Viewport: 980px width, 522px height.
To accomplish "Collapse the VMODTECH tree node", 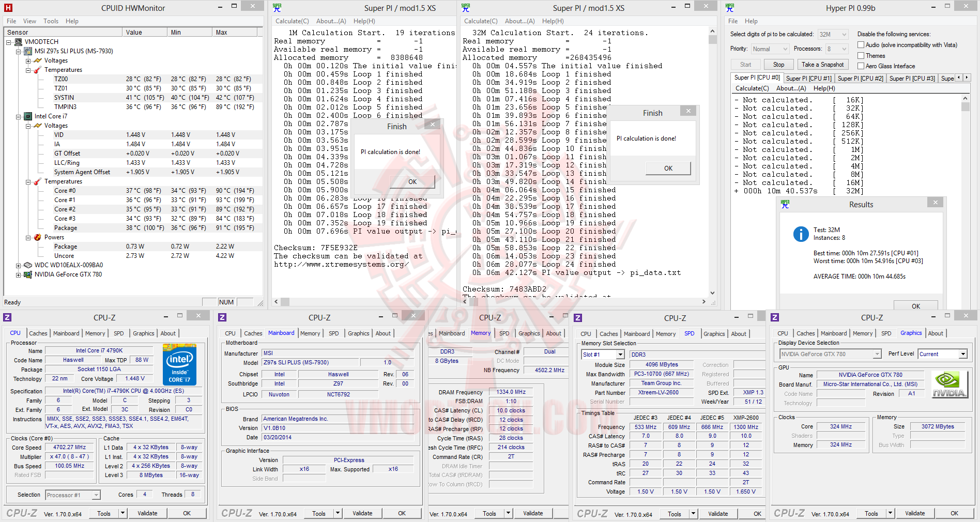I will (x=9, y=42).
